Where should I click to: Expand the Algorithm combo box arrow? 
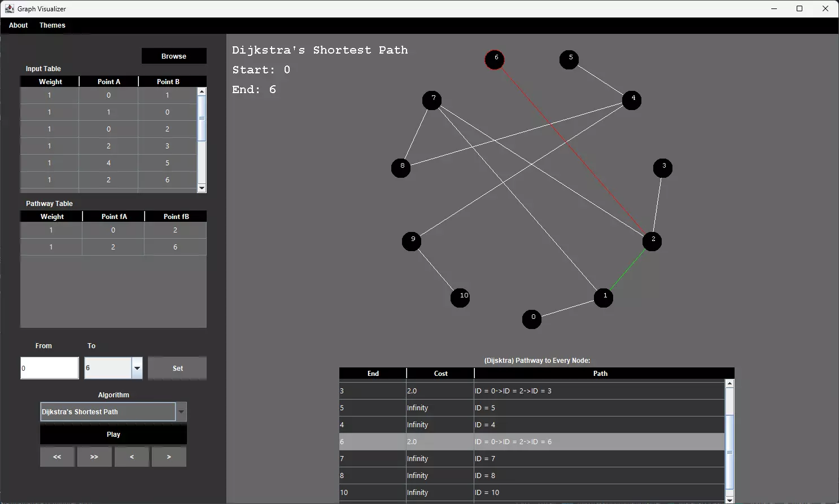point(181,412)
